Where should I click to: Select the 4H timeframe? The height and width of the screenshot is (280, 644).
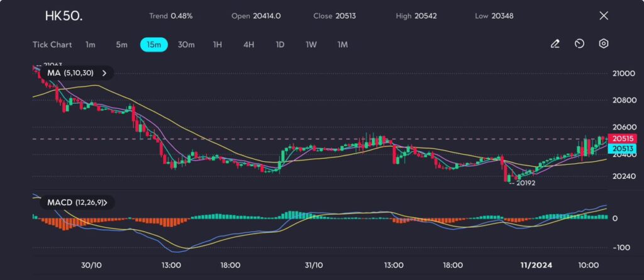pyautogui.click(x=248, y=45)
